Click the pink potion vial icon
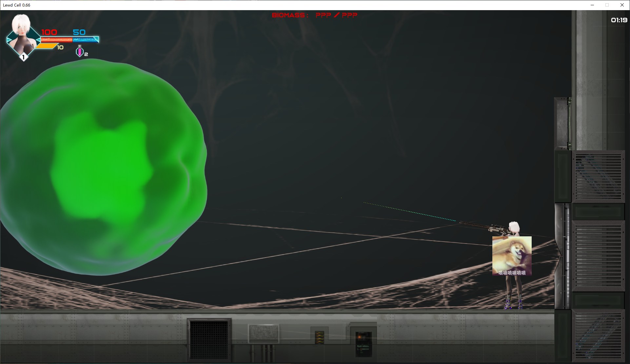This screenshot has height=364, width=630. (x=79, y=51)
